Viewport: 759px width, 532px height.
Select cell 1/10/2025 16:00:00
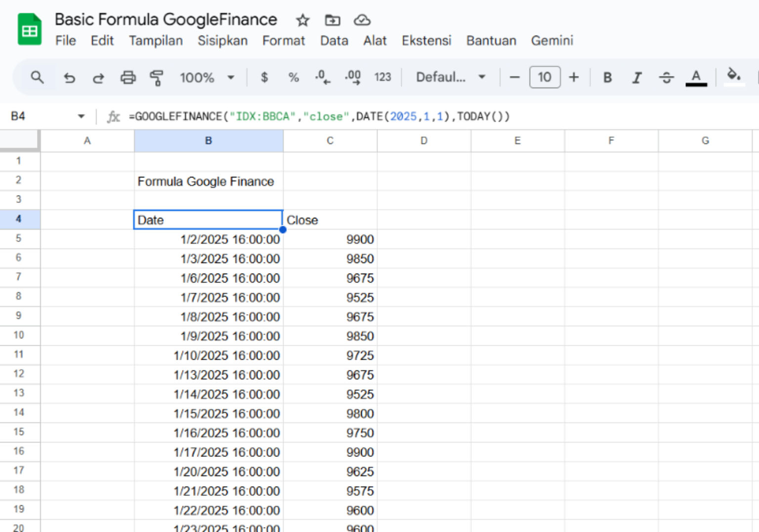[x=209, y=356]
